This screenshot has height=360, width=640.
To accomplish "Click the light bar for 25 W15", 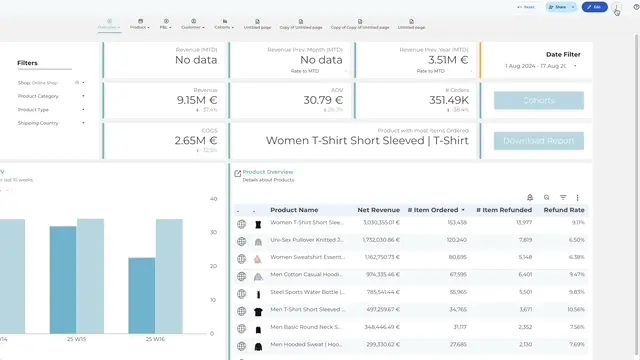I will point(90,276).
